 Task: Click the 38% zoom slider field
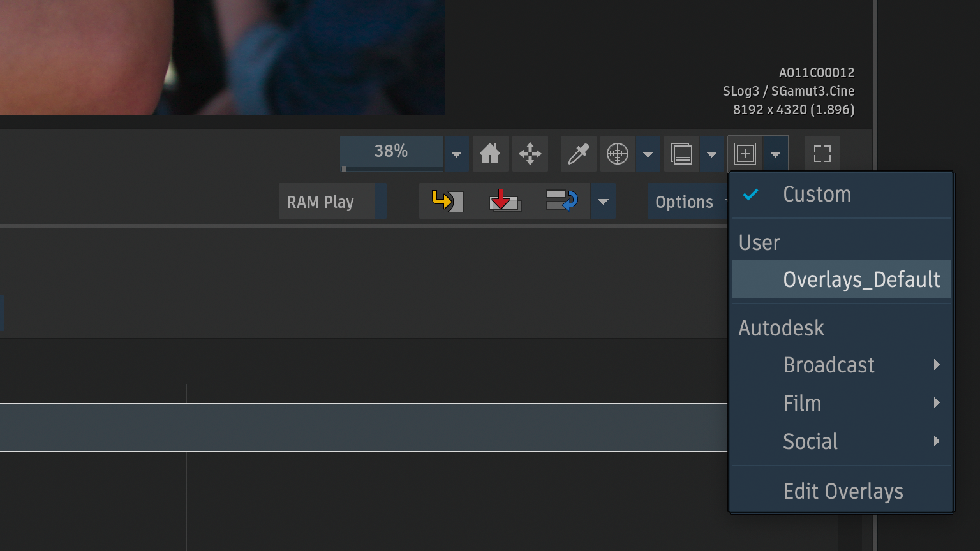coord(391,152)
